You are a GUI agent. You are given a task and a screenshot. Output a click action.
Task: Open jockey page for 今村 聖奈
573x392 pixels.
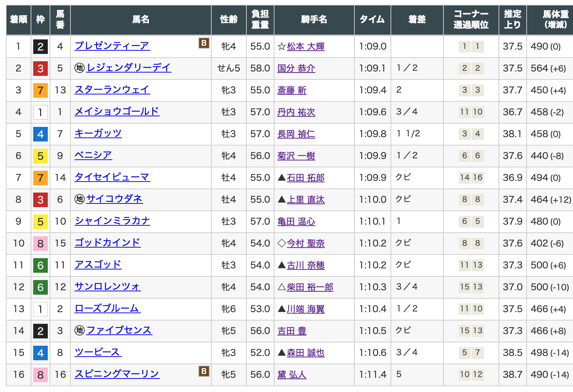(305, 244)
